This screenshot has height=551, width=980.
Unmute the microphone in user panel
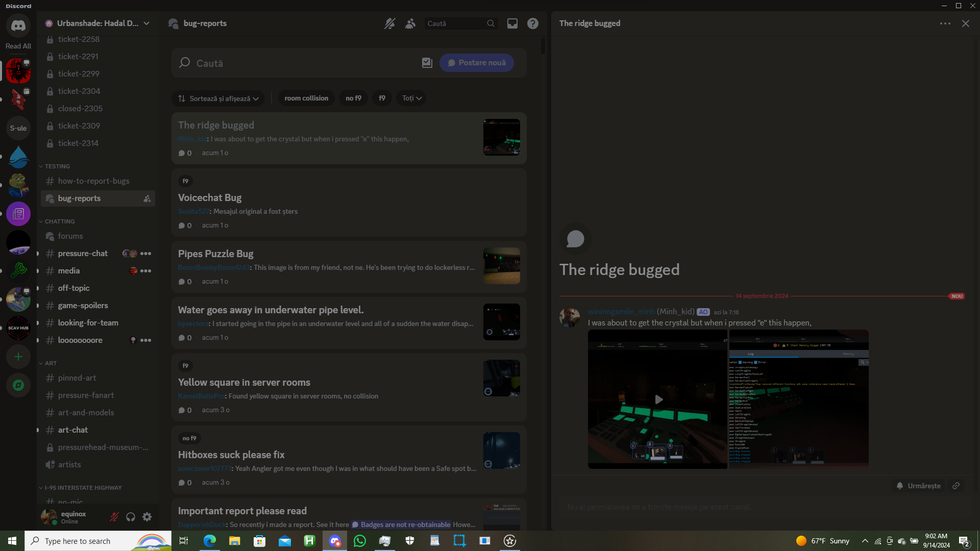point(114,517)
